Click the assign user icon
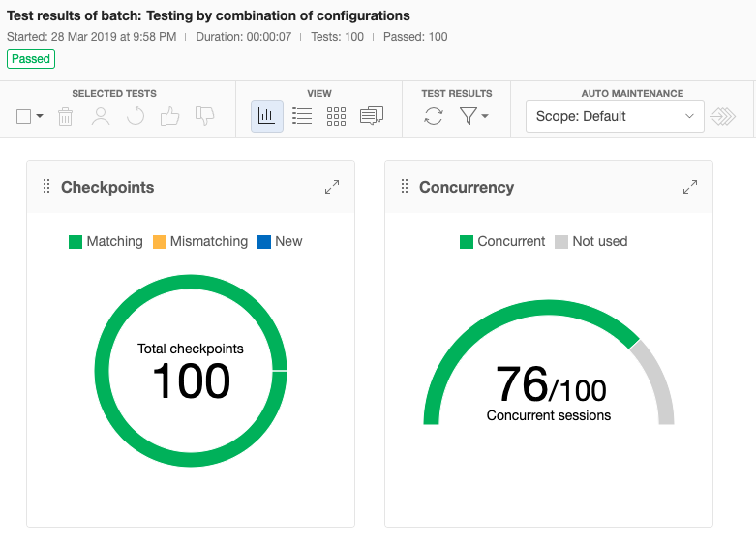This screenshot has height=547, width=756. (x=101, y=117)
